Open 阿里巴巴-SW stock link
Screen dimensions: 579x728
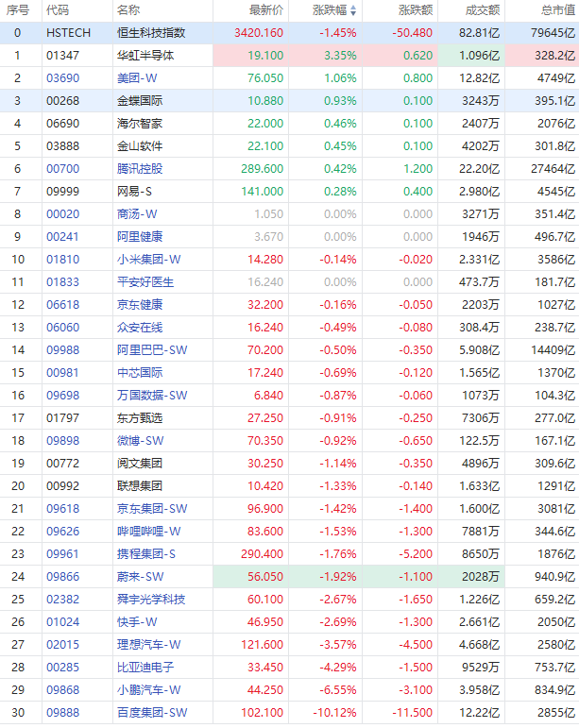tap(152, 350)
